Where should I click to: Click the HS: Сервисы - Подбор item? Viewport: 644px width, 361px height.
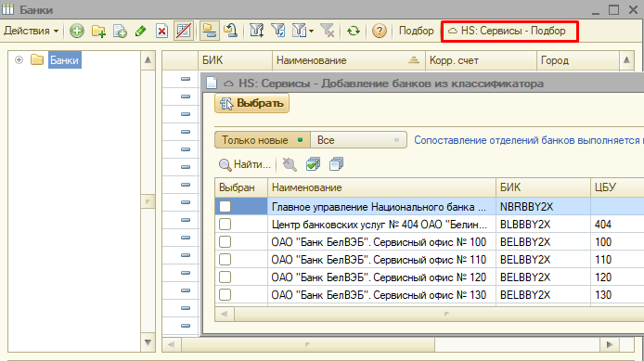(x=509, y=31)
